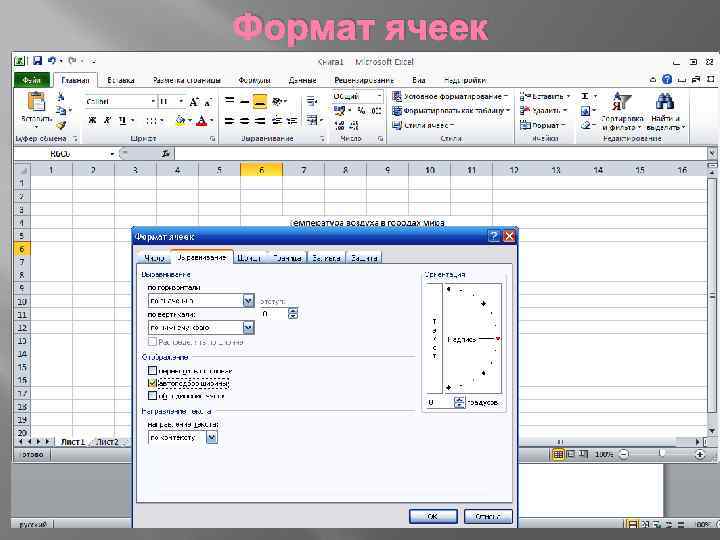Click the align text left icon
Image resolution: width=720 pixels, height=540 pixels.
pos(229,121)
